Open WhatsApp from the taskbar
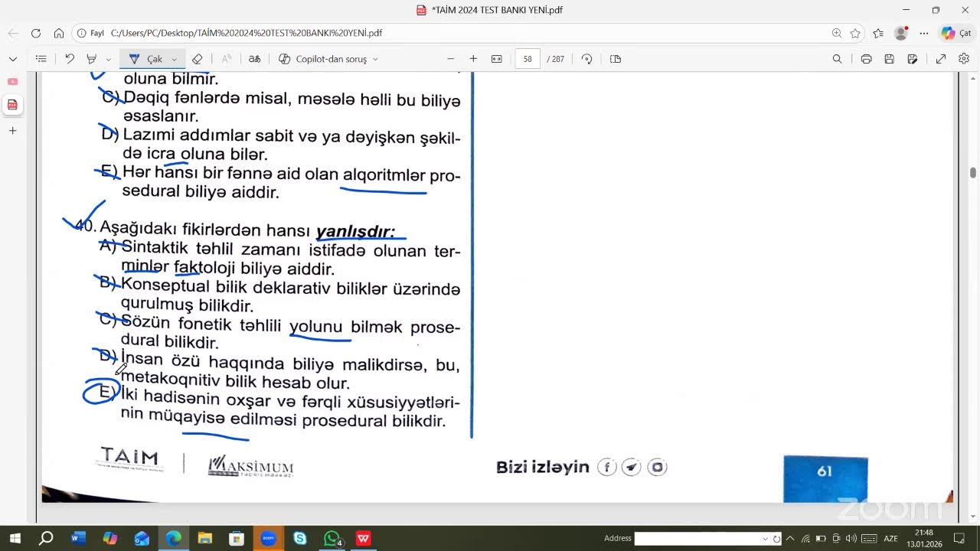 point(332,538)
